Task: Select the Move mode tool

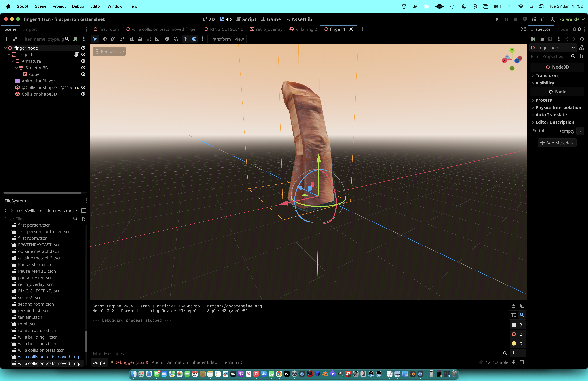Action: click(105, 39)
